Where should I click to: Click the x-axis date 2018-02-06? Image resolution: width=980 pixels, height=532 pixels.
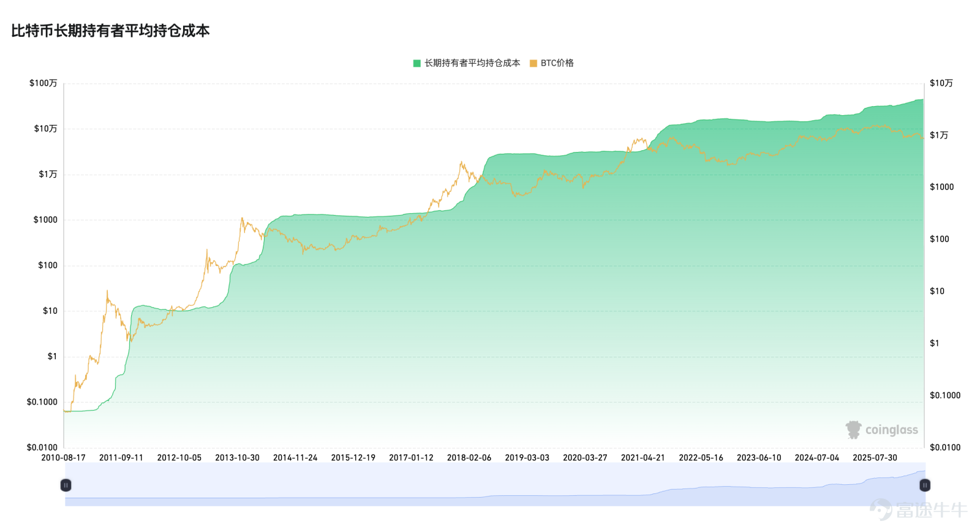point(469,458)
